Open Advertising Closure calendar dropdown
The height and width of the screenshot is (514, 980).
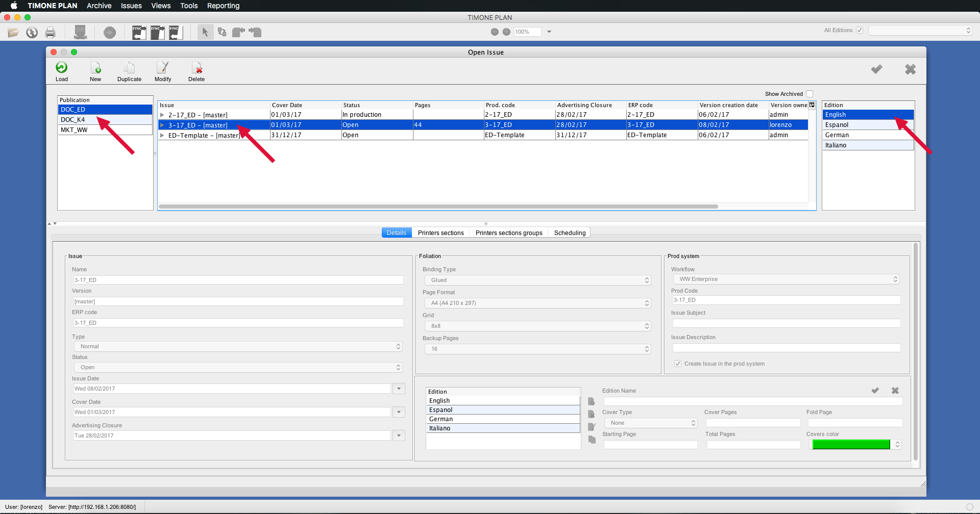point(399,435)
